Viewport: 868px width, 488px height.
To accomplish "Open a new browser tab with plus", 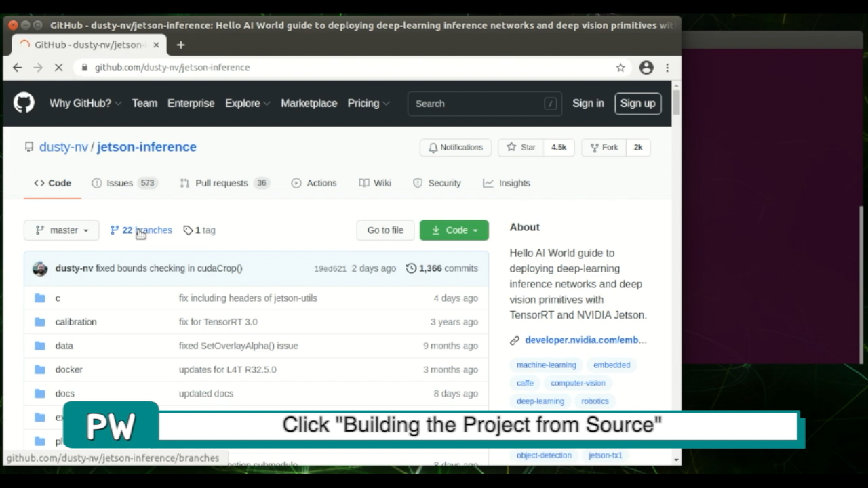I will (x=180, y=45).
